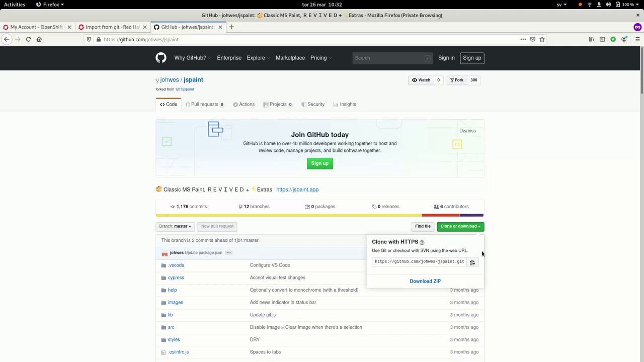Bookmark this page with the star icon
Image resolution: width=644 pixels, height=362 pixels.
point(542,39)
